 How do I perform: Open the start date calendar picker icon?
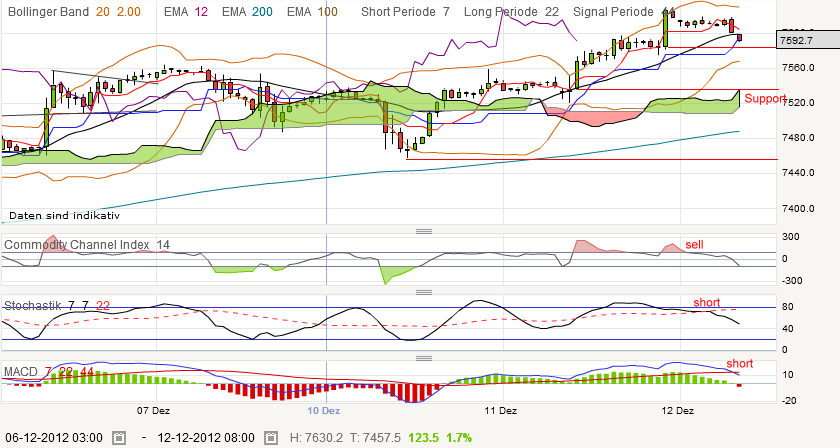pos(119,438)
